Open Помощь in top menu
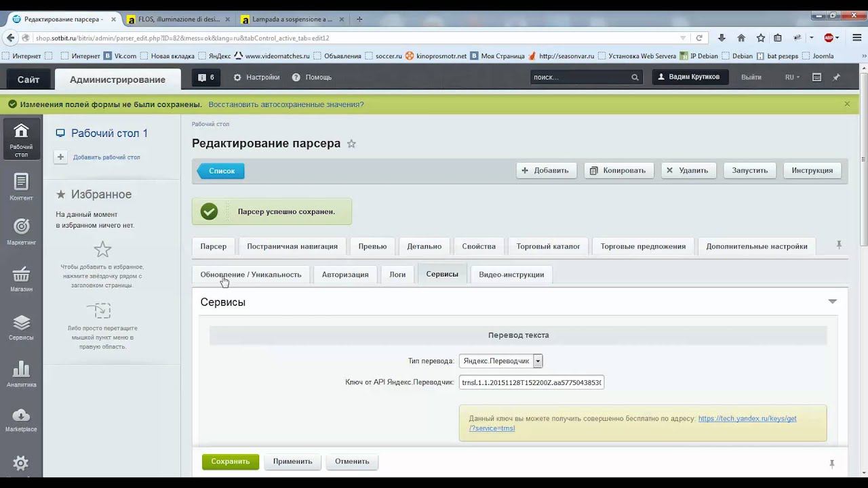 click(312, 77)
